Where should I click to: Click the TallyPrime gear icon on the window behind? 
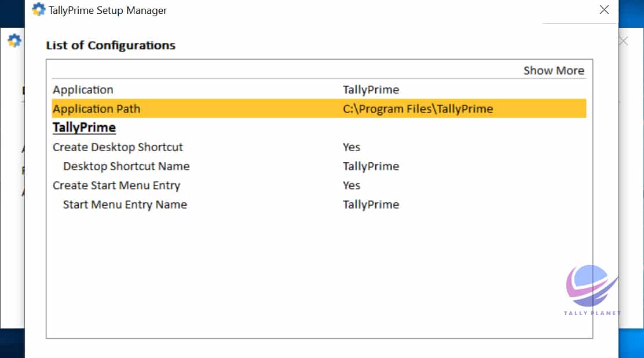click(14, 41)
